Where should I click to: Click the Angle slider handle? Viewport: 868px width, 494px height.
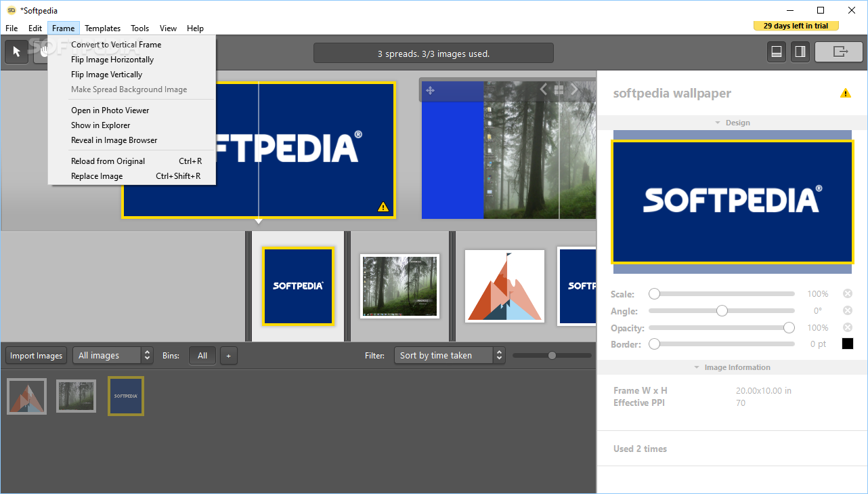(722, 310)
